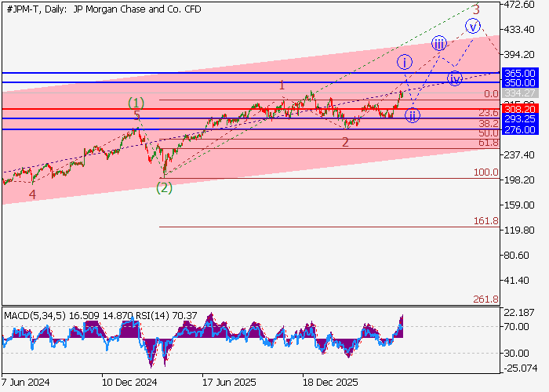Click the 10 Dec 2024 date marker

[x=129, y=383]
